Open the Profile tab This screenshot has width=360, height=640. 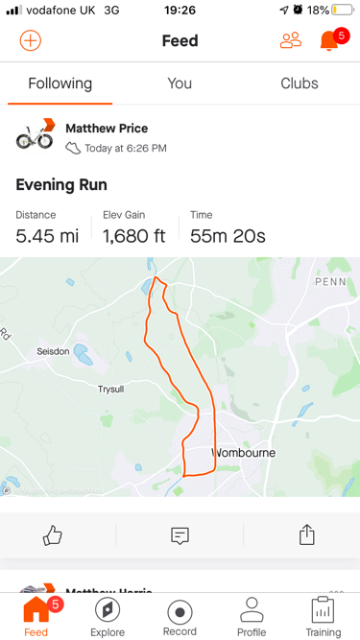pyautogui.click(x=251, y=616)
